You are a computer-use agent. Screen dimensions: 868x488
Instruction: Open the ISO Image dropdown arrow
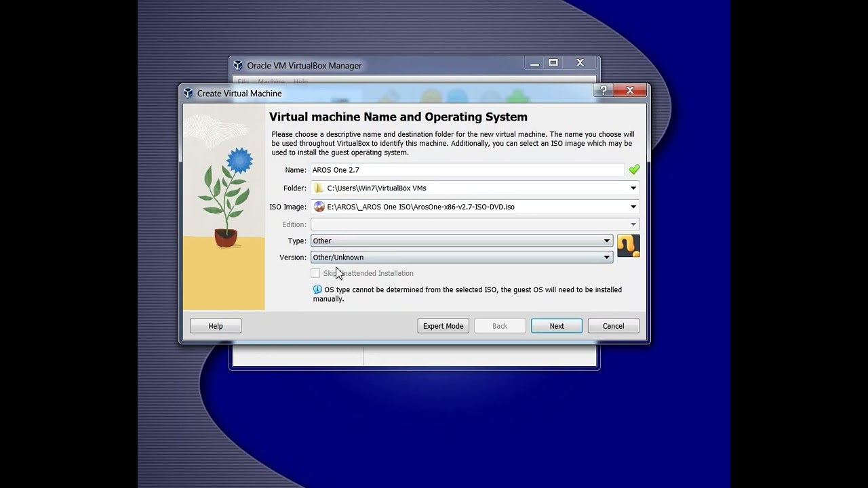633,207
